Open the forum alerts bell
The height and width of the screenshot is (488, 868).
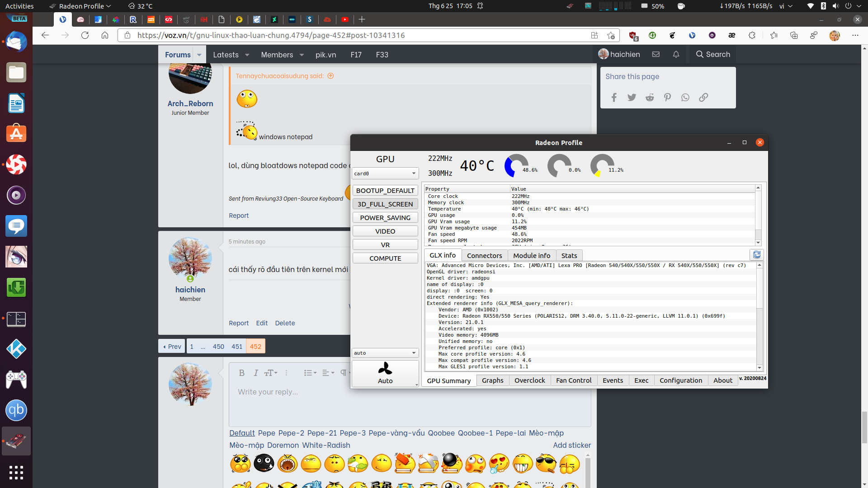tap(676, 54)
